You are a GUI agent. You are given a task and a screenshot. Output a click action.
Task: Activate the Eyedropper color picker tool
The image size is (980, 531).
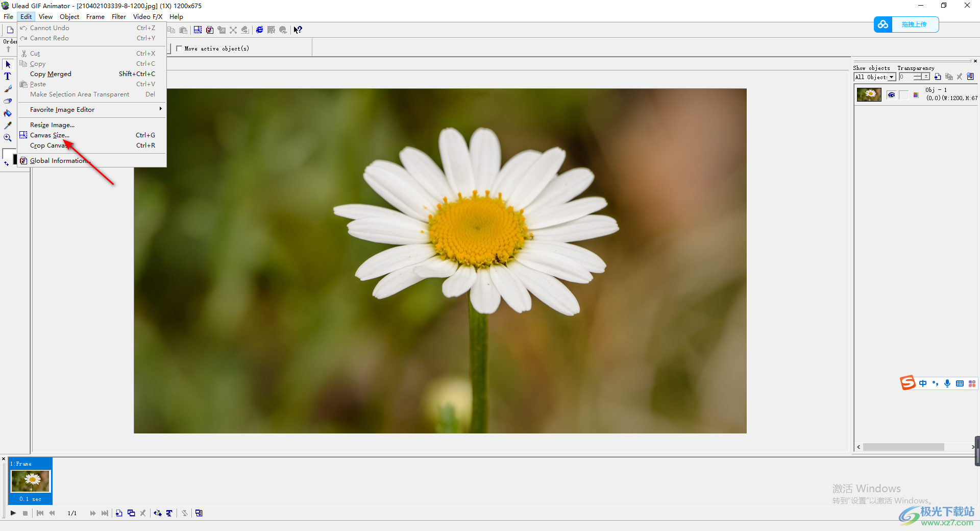(x=8, y=126)
